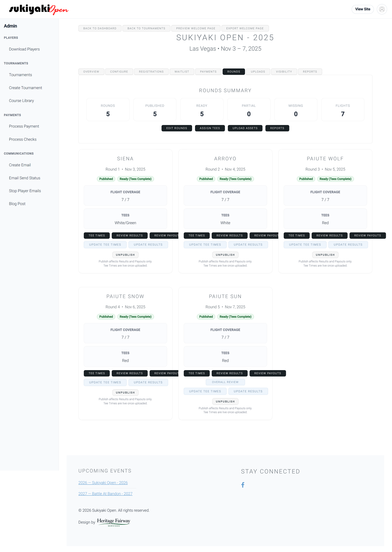Viewport: 392px width, 552px height.
Task: Click the Overall Review button
Action: pyautogui.click(x=225, y=382)
